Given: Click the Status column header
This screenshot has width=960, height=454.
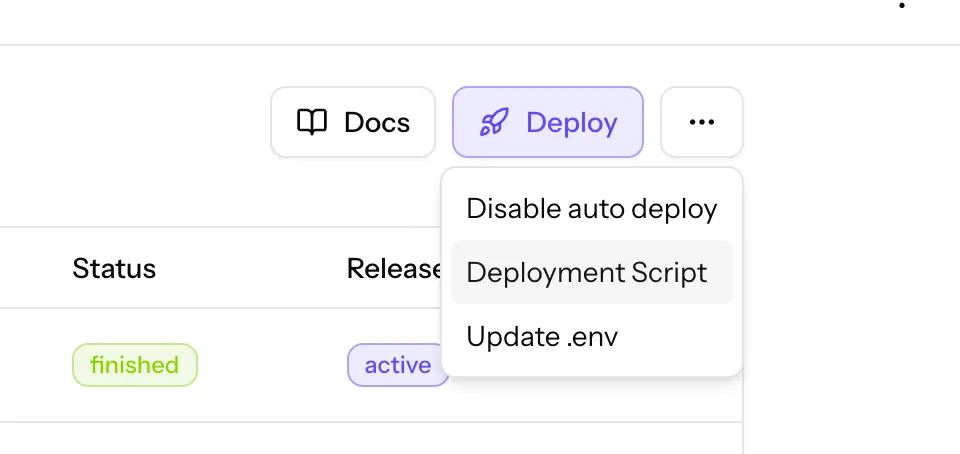Looking at the screenshot, I should point(114,268).
